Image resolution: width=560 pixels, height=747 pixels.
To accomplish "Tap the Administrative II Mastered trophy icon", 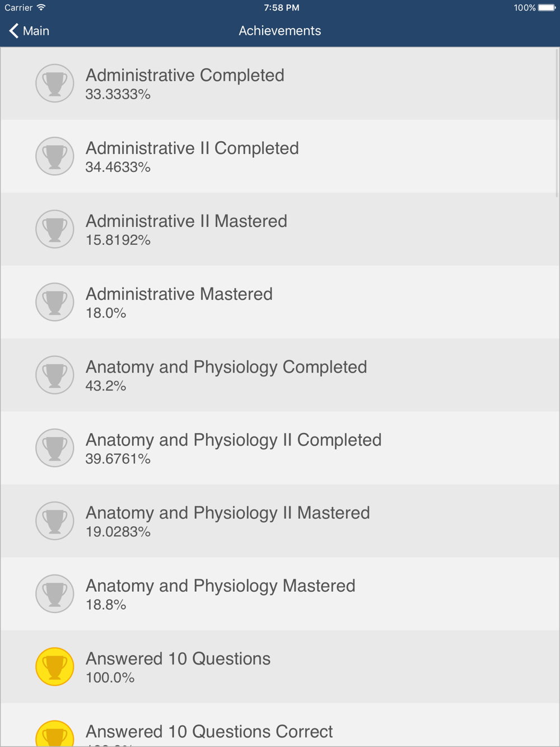I will coord(55,229).
